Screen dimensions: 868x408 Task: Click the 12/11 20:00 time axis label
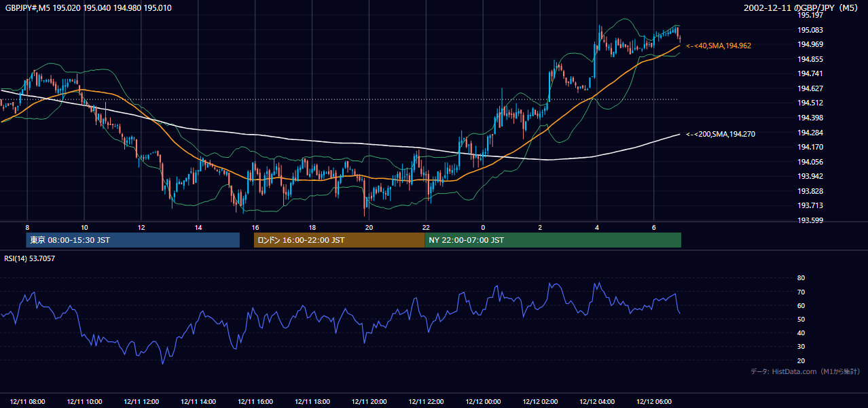pos(369,402)
